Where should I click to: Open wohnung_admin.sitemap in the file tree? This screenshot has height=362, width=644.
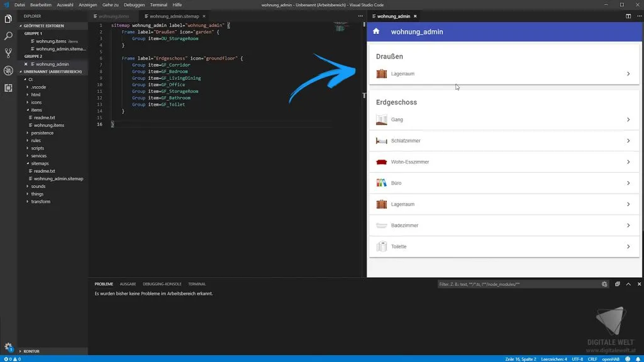(58, 178)
